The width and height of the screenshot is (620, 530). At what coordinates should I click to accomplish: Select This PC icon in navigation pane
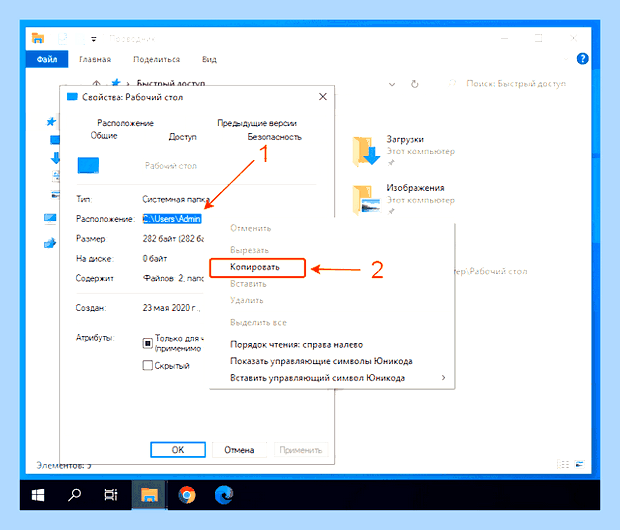coord(50,218)
